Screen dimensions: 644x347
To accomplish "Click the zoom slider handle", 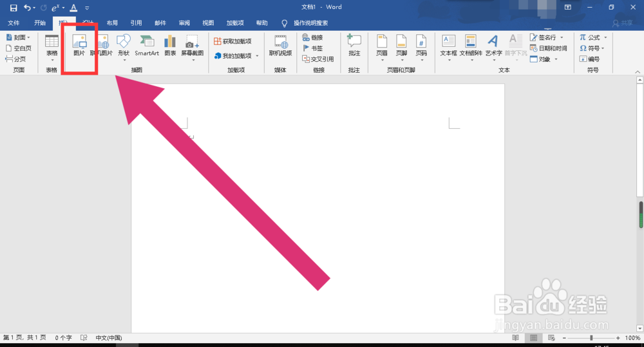I will click(591, 337).
